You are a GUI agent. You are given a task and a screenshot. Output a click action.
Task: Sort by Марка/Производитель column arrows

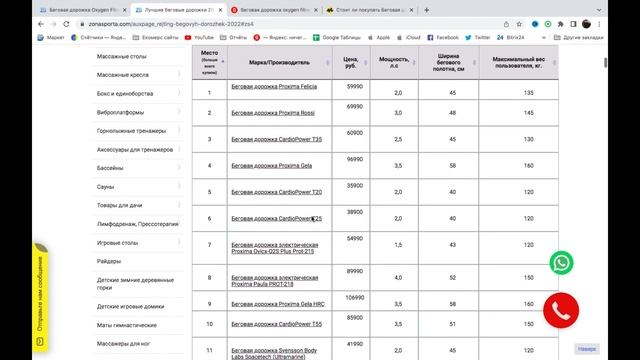[327, 62]
